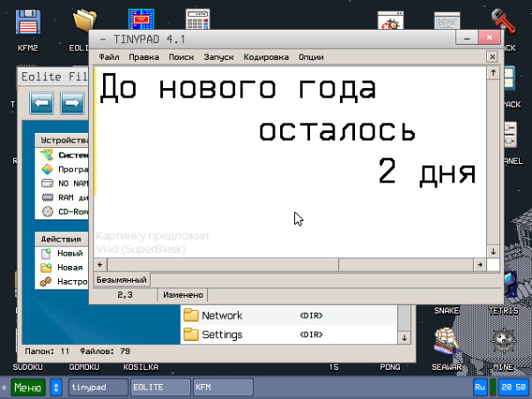532x399 pixels.
Task: Click the Устройства panel header in Eolite
Action: click(62, 140)
